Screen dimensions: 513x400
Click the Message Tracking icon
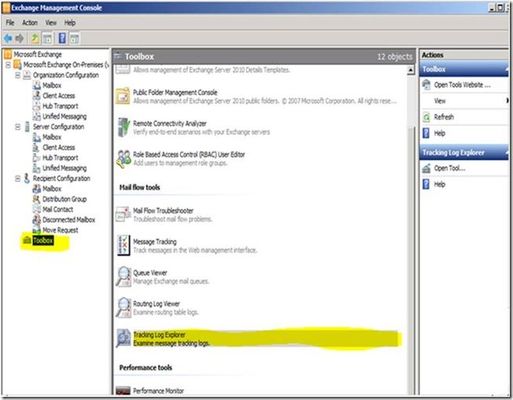(x=123, y=245)
